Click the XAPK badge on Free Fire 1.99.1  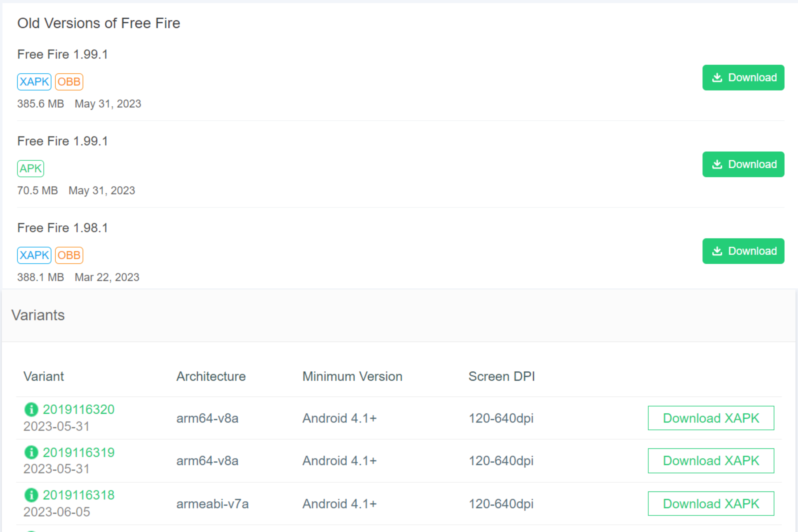(x=34, y=81)
